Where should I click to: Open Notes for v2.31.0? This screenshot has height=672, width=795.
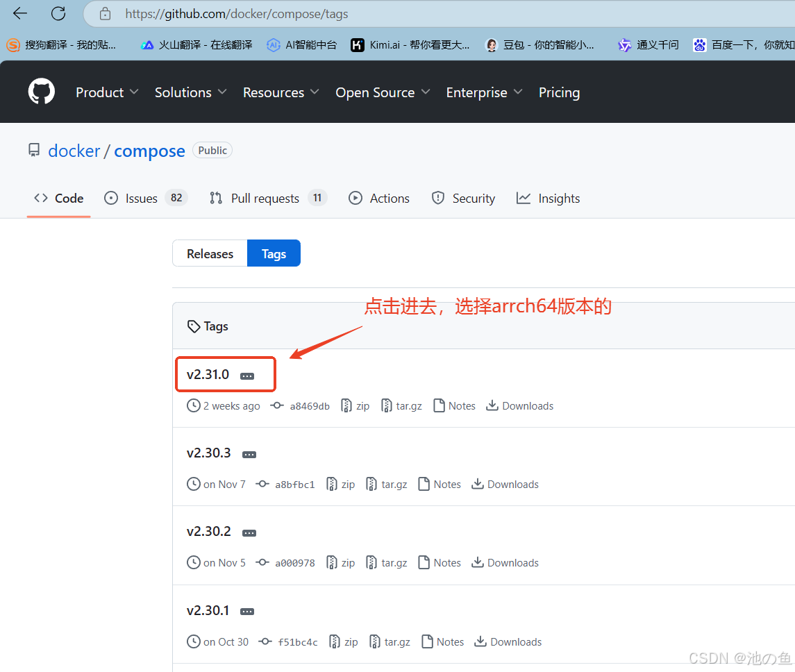(x=454, y=406)
